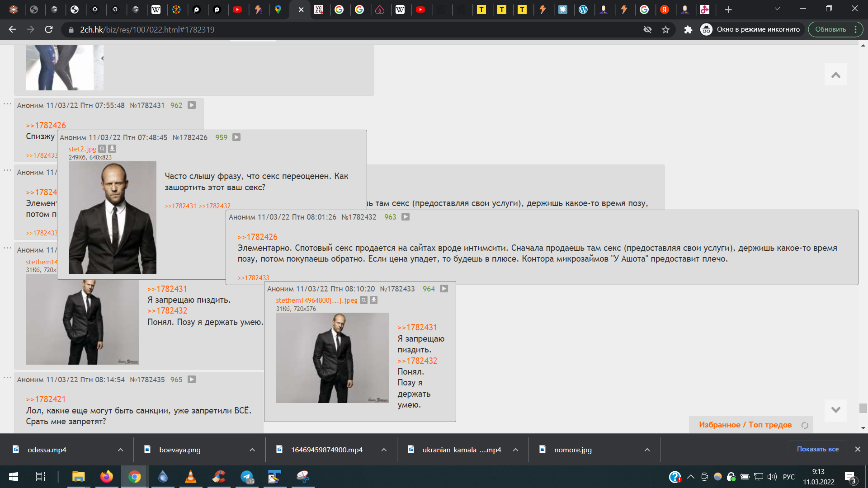Click Обновить browser update button
The width and height of the screenshot is (868, 488).
coord(830,29)
